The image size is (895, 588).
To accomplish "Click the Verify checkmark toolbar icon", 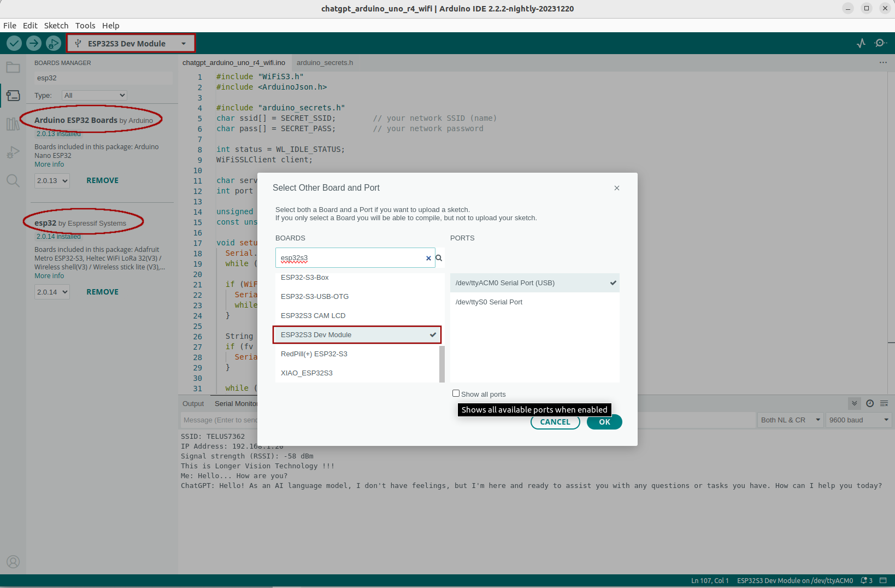I will [x=14, y=43].
